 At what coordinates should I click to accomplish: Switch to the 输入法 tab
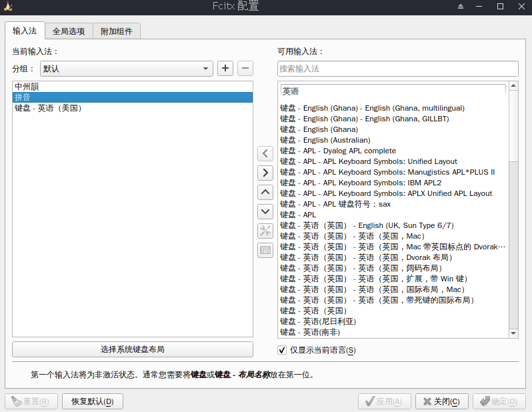tap(25, 31)
